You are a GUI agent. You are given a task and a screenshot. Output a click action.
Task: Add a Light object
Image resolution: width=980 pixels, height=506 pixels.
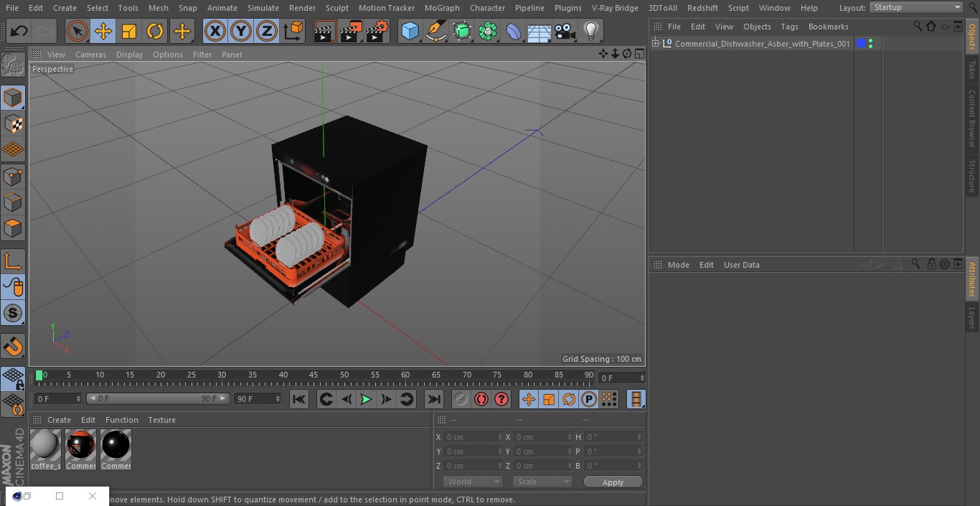click(x=590, y=32)
